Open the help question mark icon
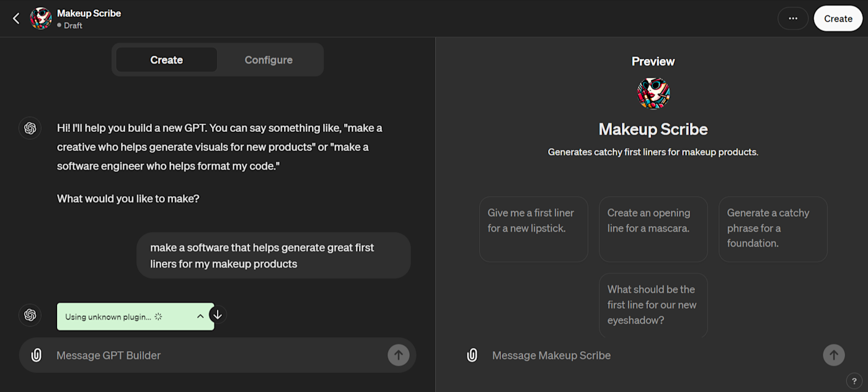Screen dimensions: 868x392 (854, 381)
